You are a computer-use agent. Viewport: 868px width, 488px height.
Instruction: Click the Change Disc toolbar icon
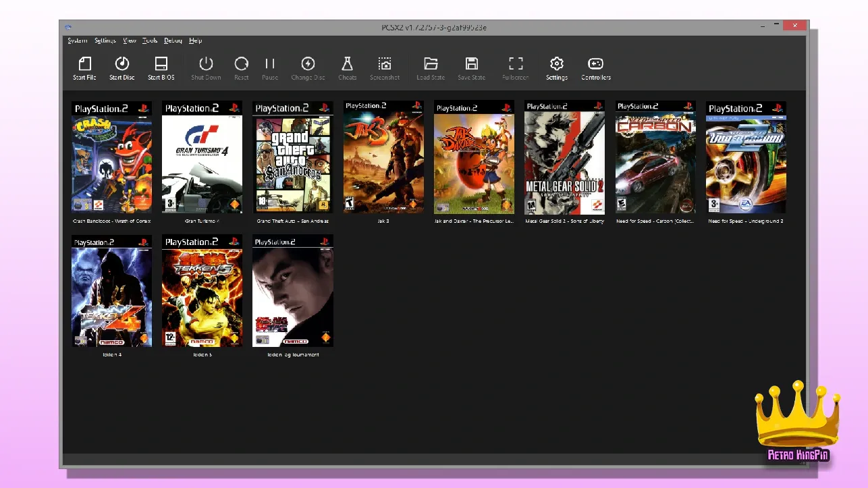coord(308,63)
